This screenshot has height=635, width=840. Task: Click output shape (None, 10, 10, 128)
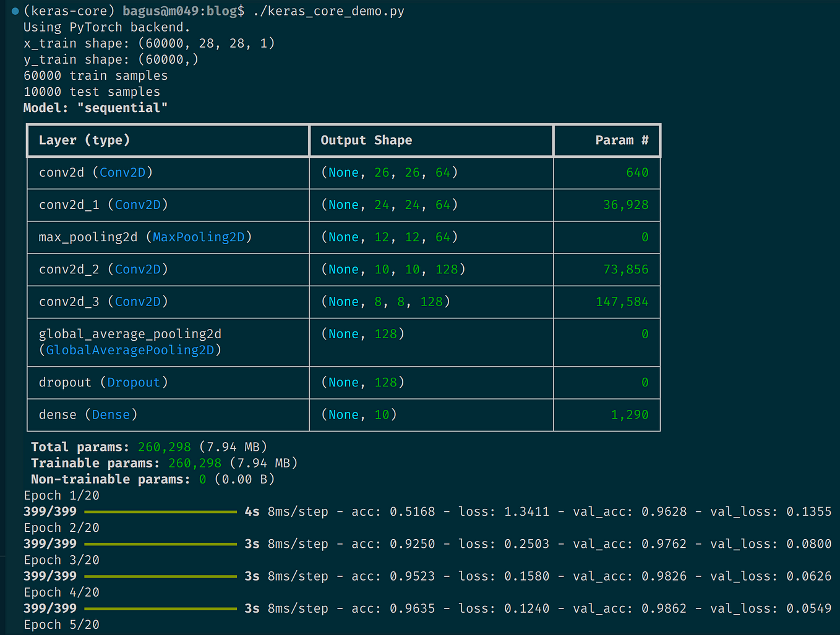(393, 269)
